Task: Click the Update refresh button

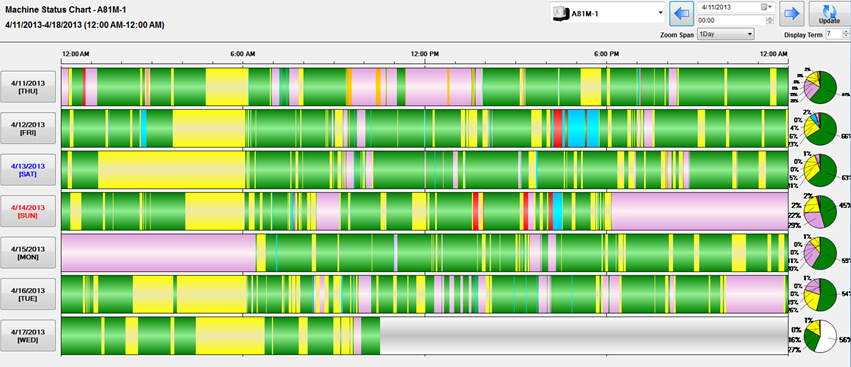Action: 828,14
